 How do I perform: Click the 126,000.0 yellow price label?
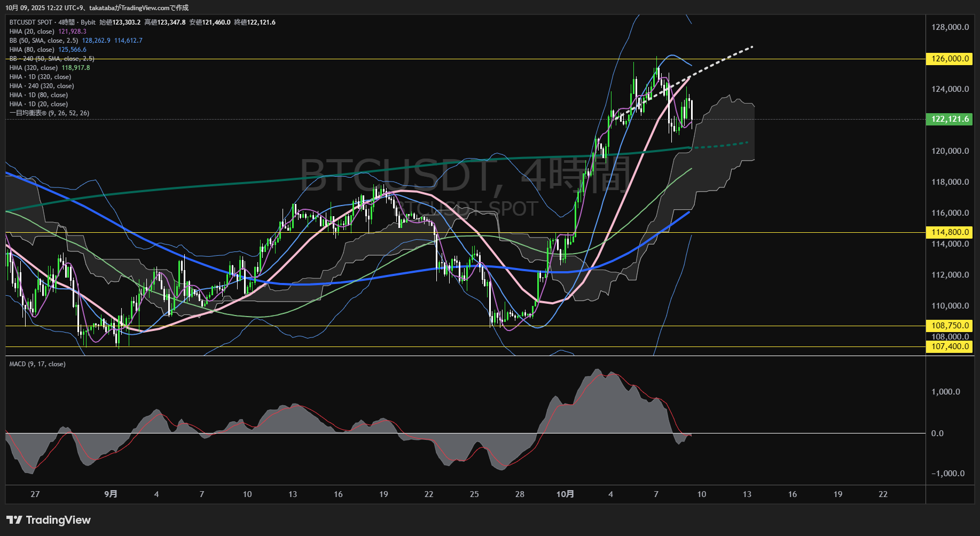[950, 59]
